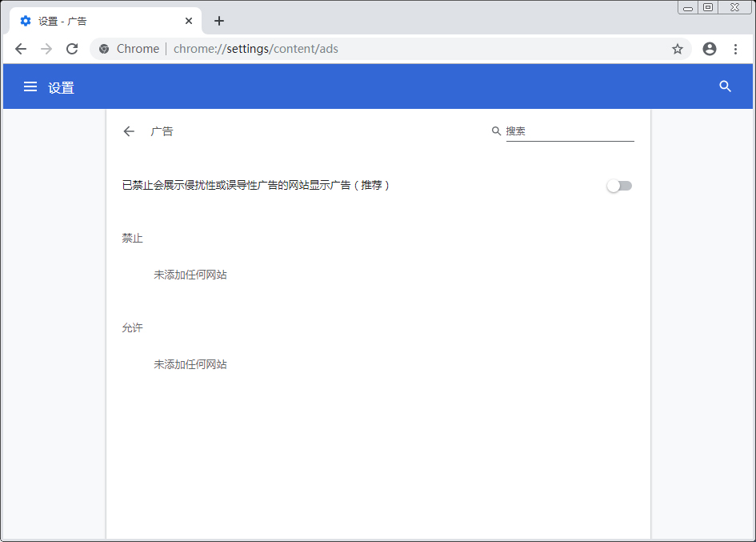Reload the current settings page
This screenshot has height=542, width=756.
point(72,49)
